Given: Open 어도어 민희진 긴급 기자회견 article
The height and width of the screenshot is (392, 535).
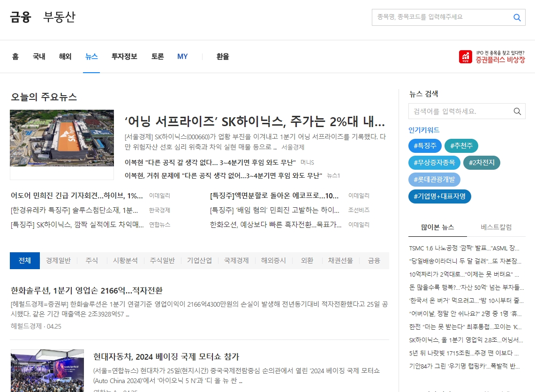Looking at the screenshot, I should (77, 196).
